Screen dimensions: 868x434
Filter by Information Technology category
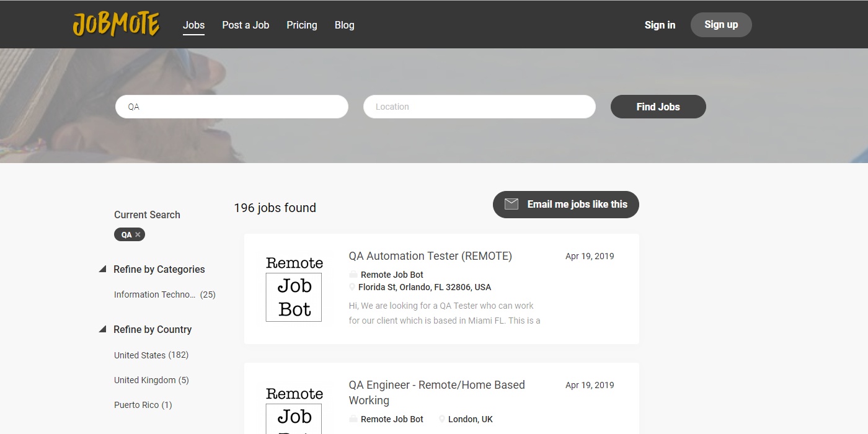point(155,295)
